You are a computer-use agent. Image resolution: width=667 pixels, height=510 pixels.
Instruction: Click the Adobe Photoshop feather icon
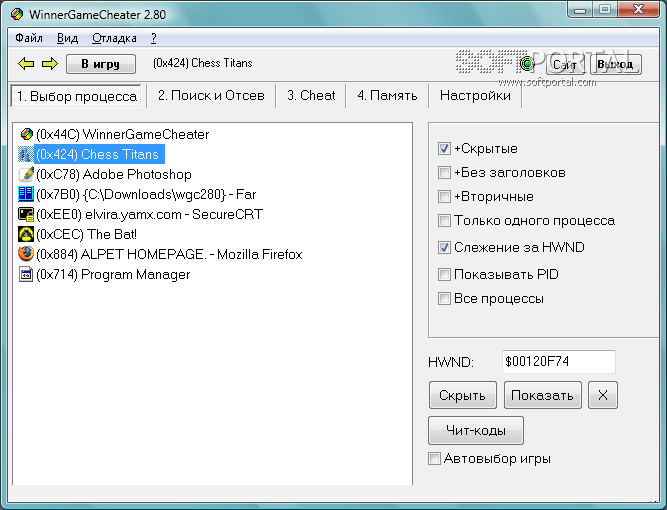pyautogui.click(x=26, y=174)
